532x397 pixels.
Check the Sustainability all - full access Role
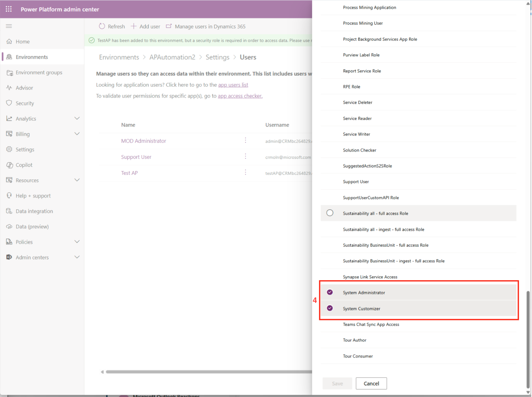tap(330, 213)
